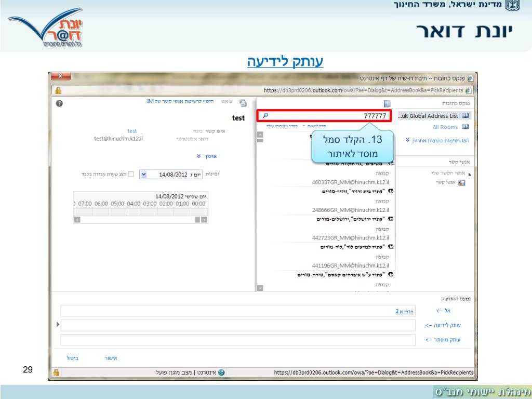Collapse the אנשי הקשר שלי tree node

[470, 174]
